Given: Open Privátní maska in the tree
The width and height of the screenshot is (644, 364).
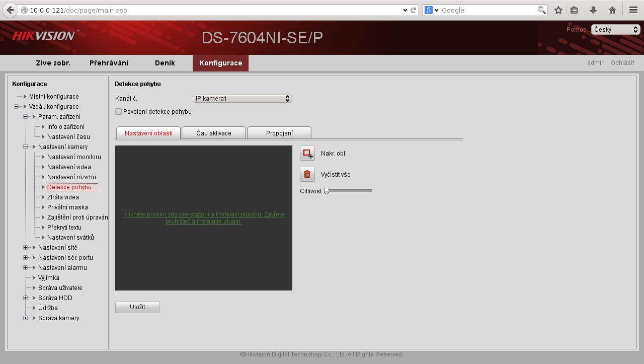Looking at the screenshot, I should 67,207.
